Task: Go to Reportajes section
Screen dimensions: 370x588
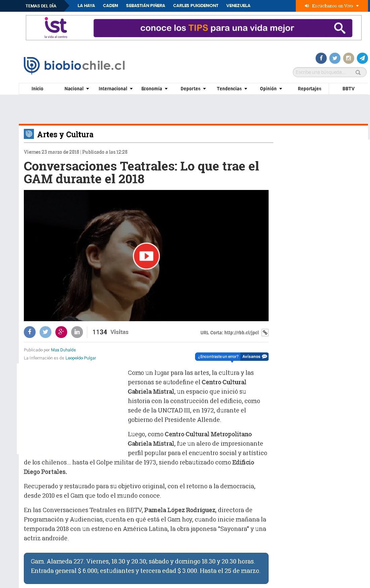Action: pyautogui.click(x=310, y=89)
